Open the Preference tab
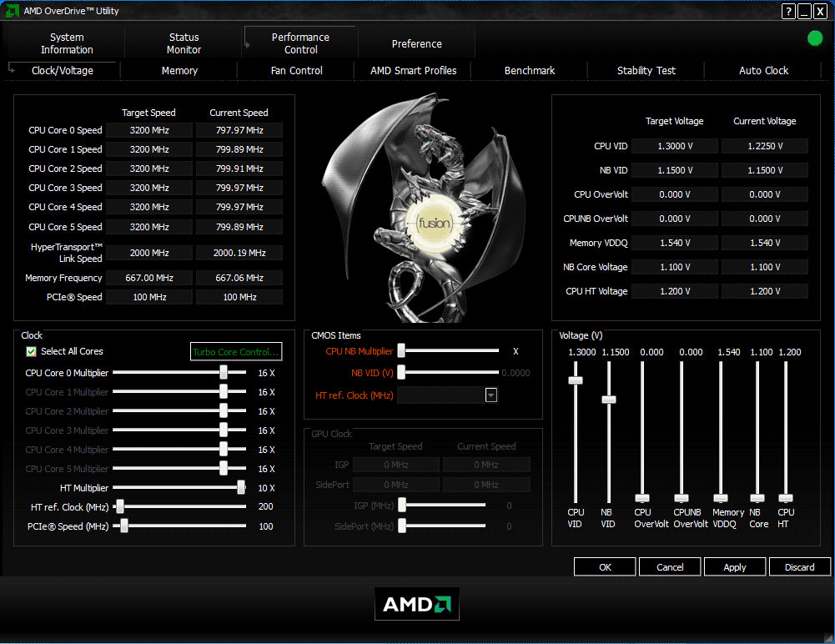This screenshot has height=644, width=835. point(416,43)
